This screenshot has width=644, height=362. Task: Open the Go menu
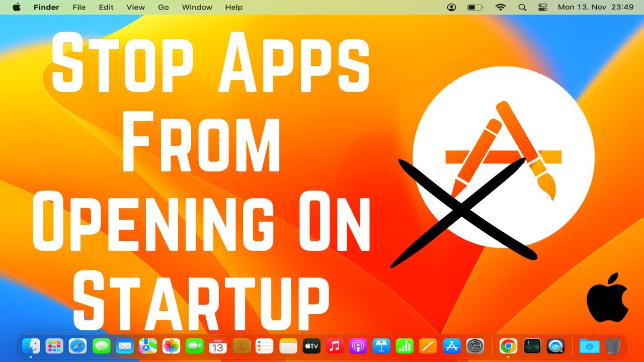164,7
